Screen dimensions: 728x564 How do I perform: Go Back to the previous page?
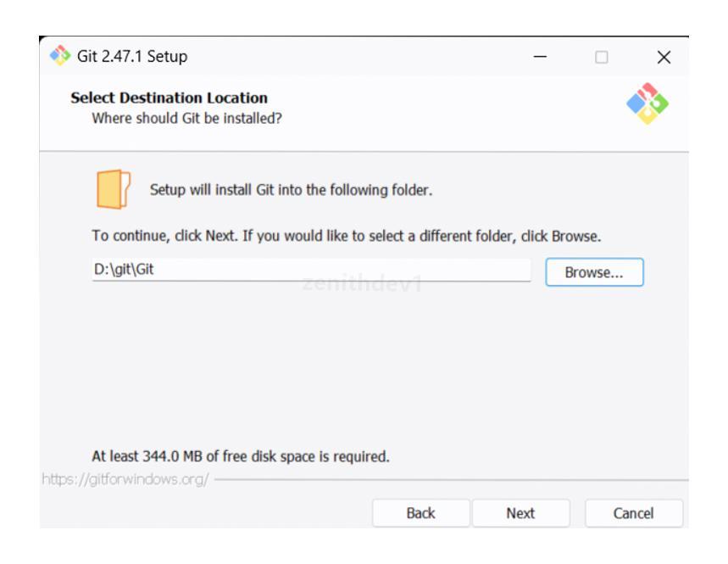click(x=420, y=513)
